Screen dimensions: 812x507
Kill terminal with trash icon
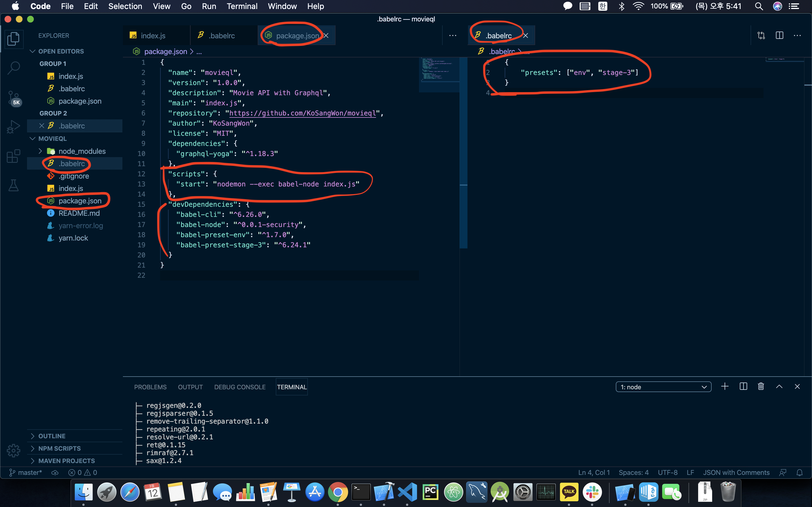(x=761, y=387)
